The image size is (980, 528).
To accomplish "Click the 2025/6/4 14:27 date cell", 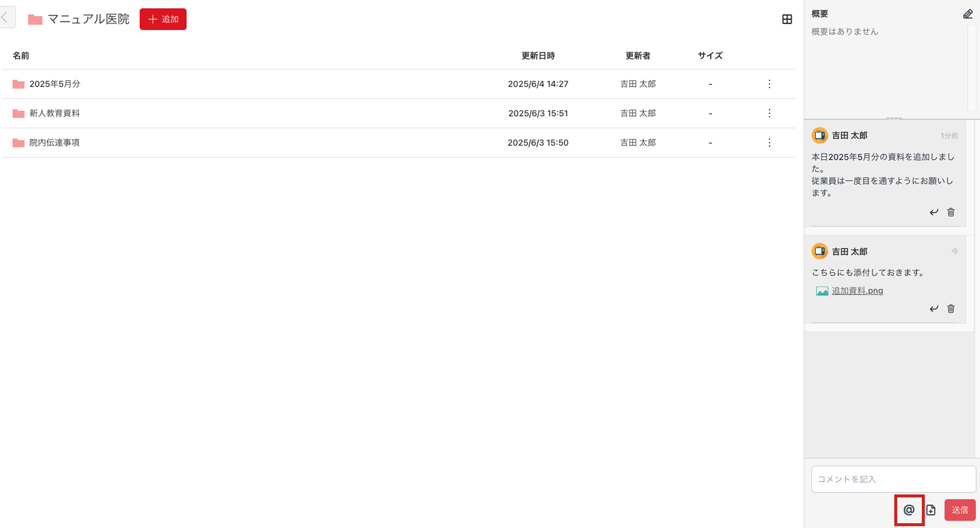I will tap(538, 84).
